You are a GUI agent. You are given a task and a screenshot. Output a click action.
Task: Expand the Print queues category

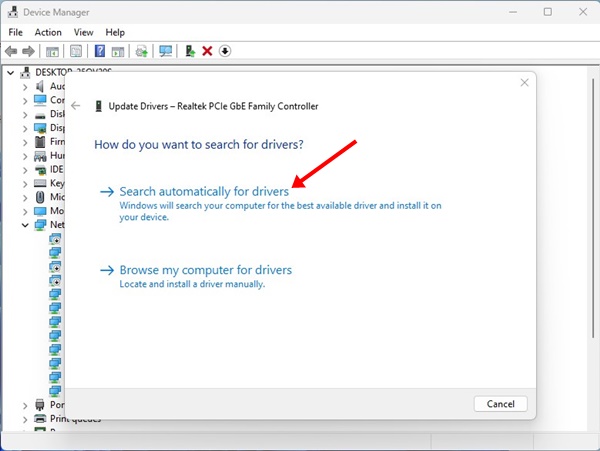pos(25,419)
